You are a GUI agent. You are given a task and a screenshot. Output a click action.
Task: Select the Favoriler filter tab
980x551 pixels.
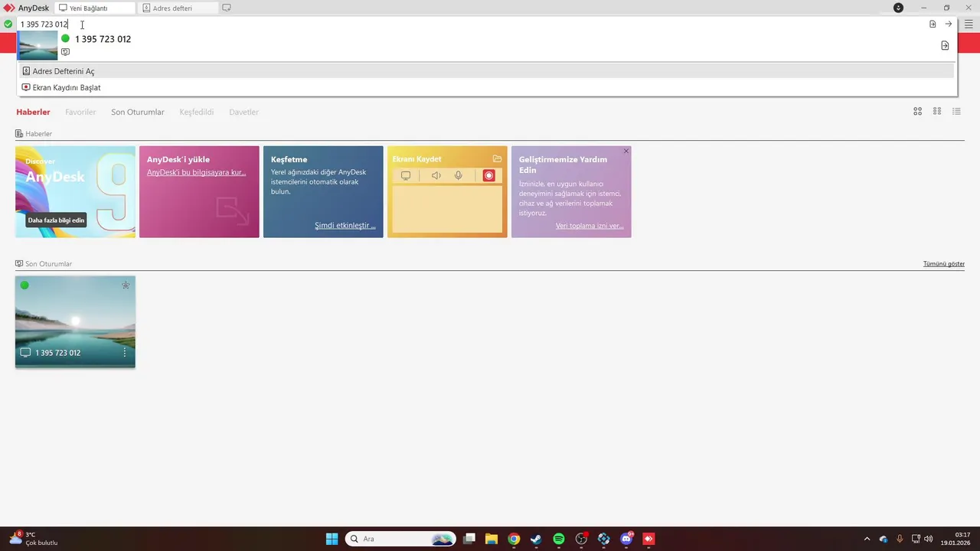coord(80,112)
